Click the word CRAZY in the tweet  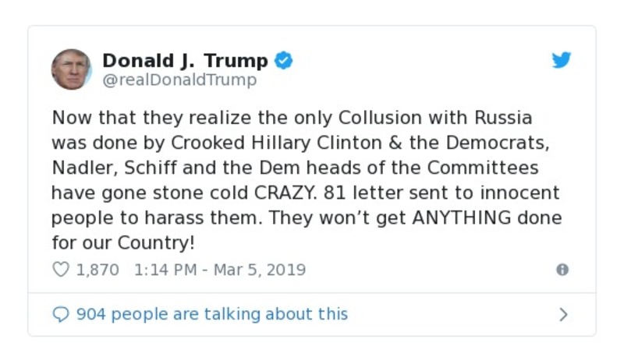click(277, 193)
